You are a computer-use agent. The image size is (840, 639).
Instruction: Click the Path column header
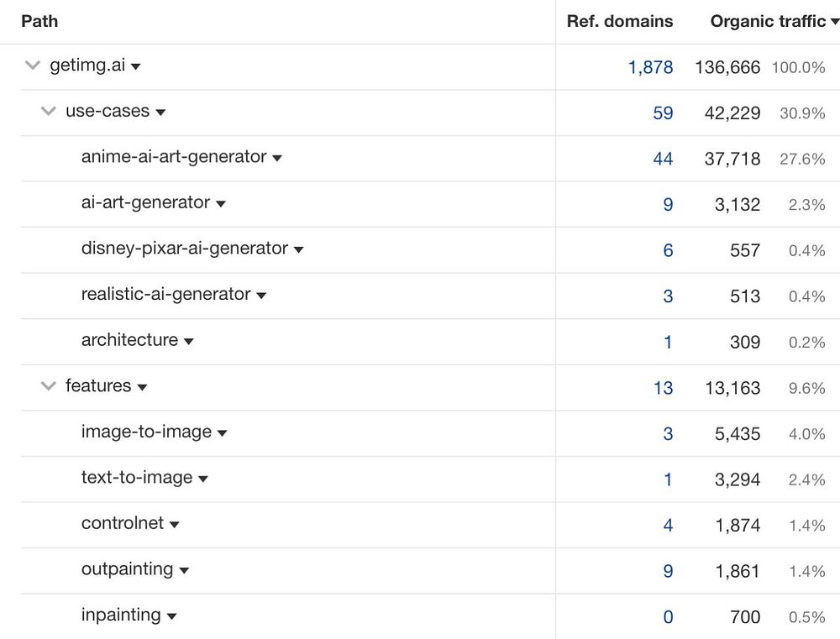click(39, 21)
